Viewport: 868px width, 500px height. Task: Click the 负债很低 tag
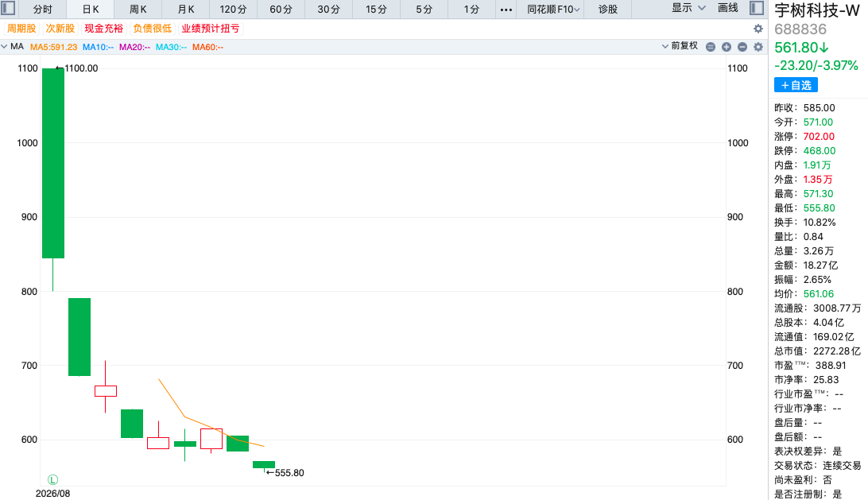pyautogui.click(x=153, y=29)
